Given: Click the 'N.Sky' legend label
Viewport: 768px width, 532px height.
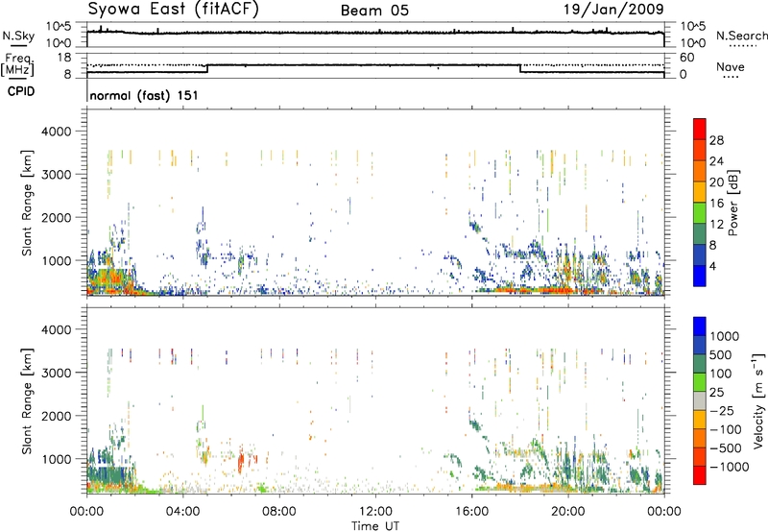Looking at the screenshot, I should [18, 36].
